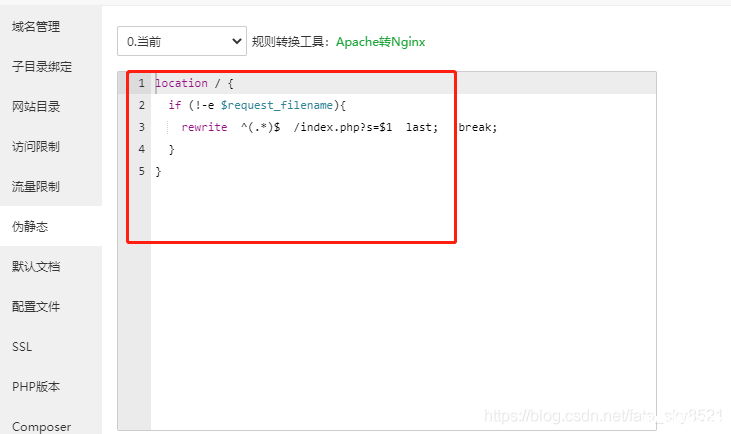Switch to the 子目录绑定 section
Image resolution: width=731 pixels, height=434 pixels.
pos(42,66)
